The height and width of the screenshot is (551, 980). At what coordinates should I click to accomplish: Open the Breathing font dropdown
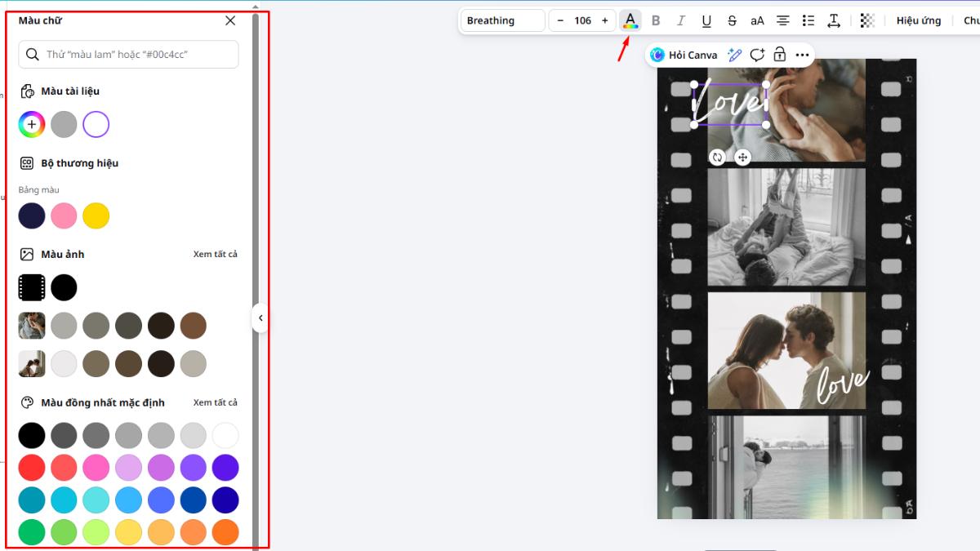click(x=502, y=20)
